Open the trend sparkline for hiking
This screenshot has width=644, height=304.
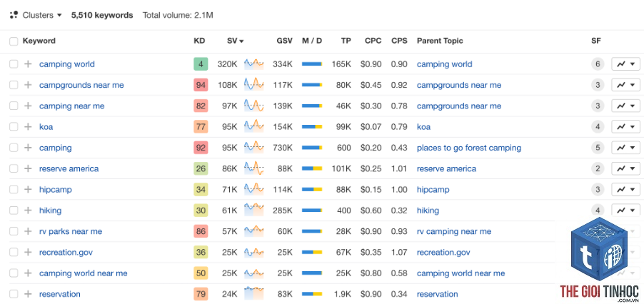tap(254, 210)
